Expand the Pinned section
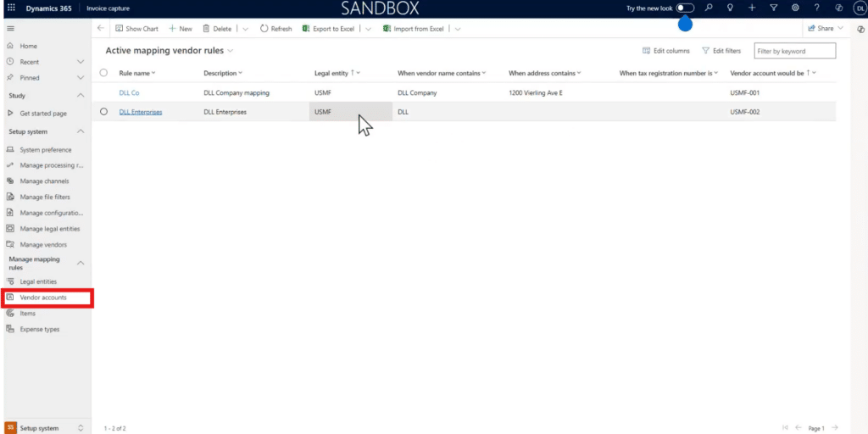The width and height of the screenshot is (868, 434). pos(81,77)
